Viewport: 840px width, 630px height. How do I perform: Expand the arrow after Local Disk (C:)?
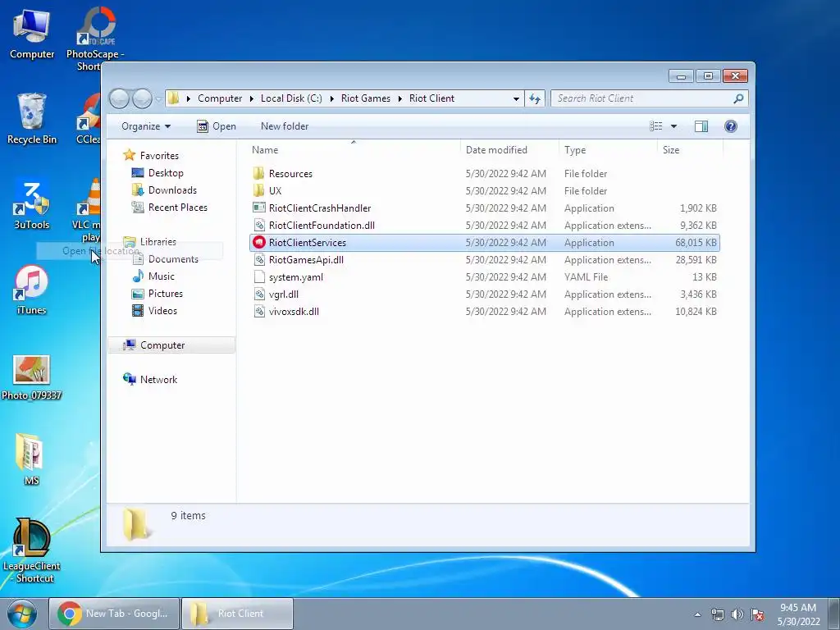(x=331, y=98)
